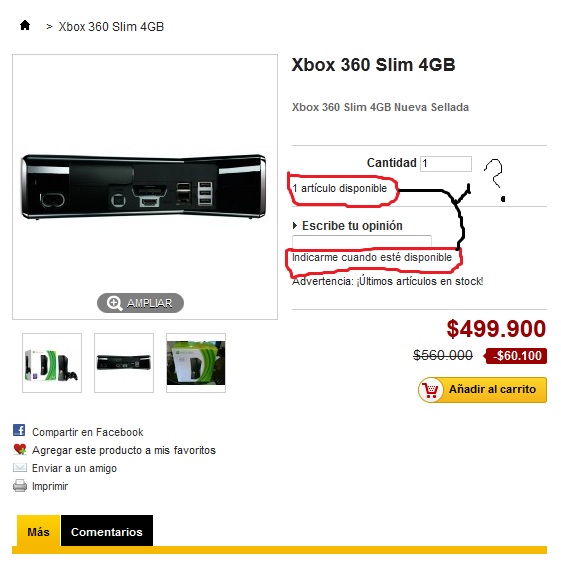Click the Xbox 360 Slim 4GB breadcrumb

[111, 26]
